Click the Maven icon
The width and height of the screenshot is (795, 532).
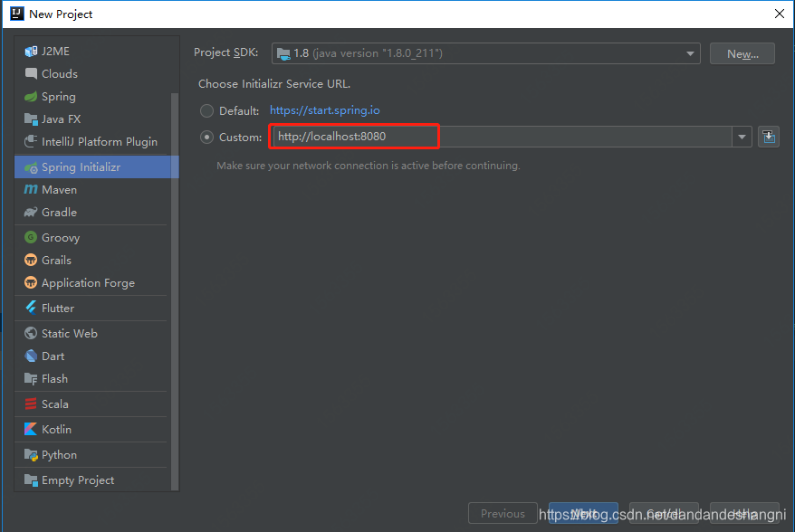click(31, 189)
